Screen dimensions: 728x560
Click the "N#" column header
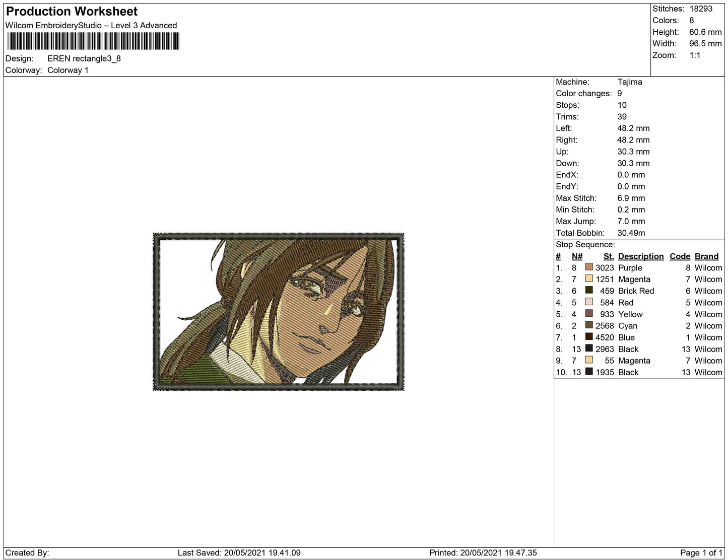577,256
